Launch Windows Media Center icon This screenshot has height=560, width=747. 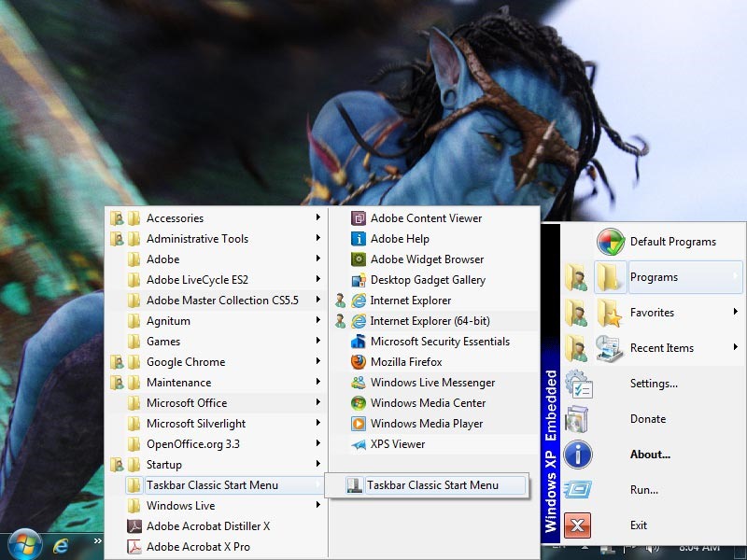tap(359, 403)
